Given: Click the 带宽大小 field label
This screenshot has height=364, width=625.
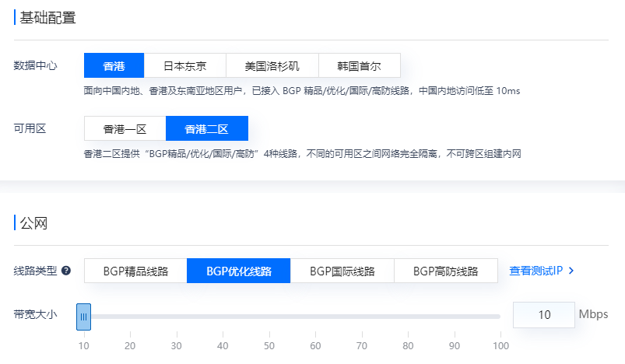Looking at the screenshot, I should [x=36, y=314].
